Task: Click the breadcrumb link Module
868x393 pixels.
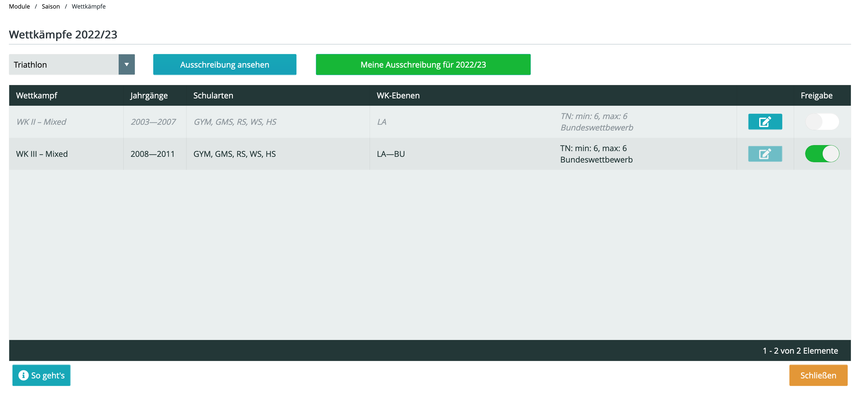Action: 19,5
